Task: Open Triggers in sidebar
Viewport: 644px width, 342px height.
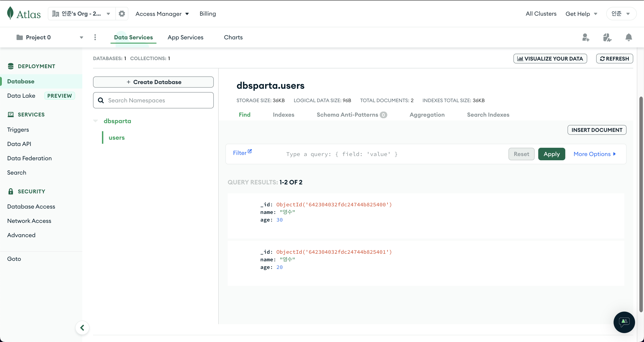Action: pyautogui.click(x=18, y=129)
